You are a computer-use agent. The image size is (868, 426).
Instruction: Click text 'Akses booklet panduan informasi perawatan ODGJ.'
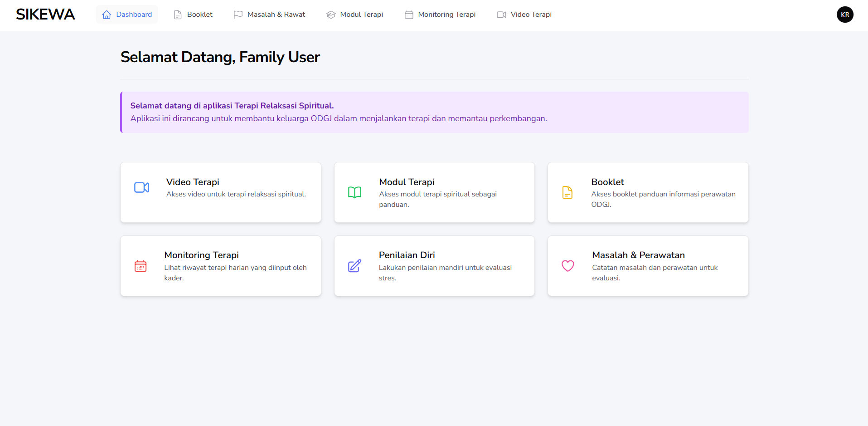click(x=664, y=199)
